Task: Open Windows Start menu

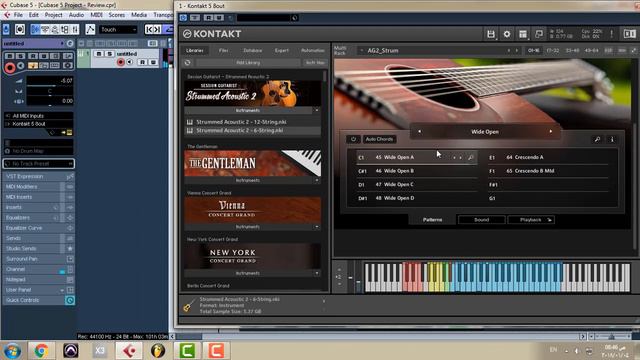Action: point(12,351)
